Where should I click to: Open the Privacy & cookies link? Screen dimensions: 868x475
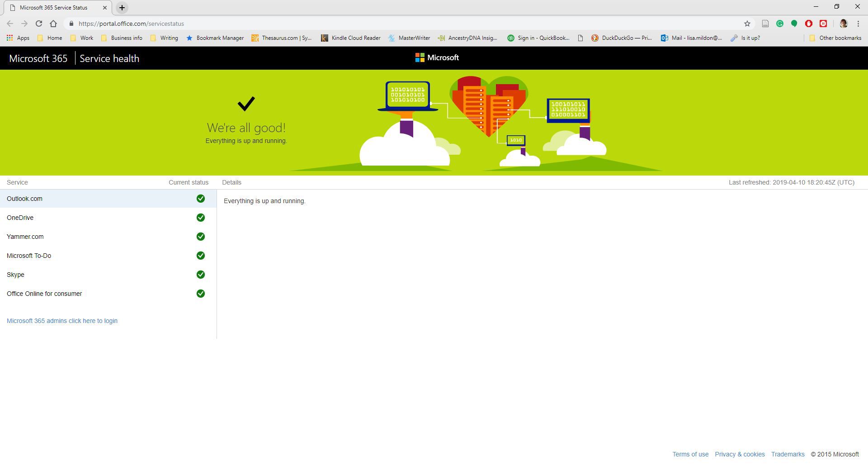point(740,454)
